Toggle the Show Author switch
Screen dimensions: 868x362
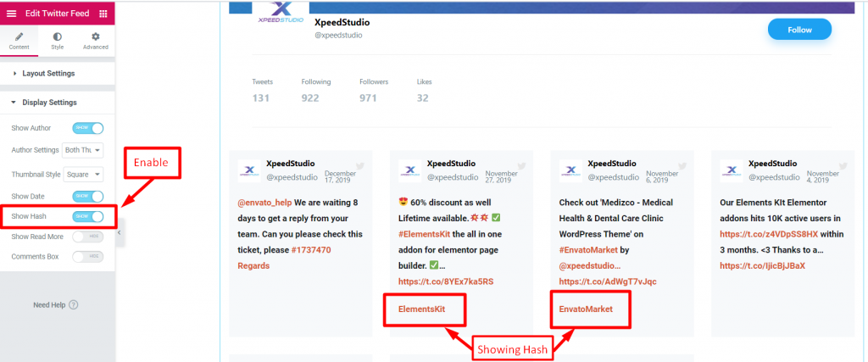[88, 128]
